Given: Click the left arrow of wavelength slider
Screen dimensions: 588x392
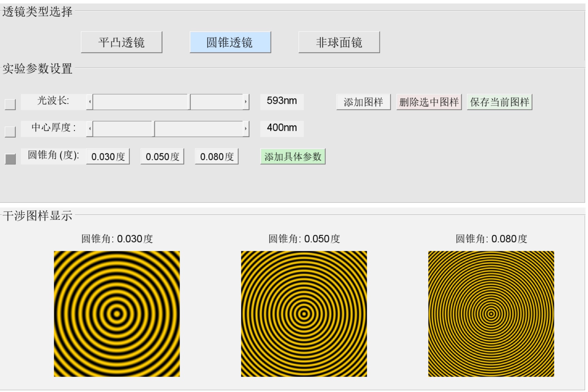Looking at the screenshot, I should click(90, 102).
